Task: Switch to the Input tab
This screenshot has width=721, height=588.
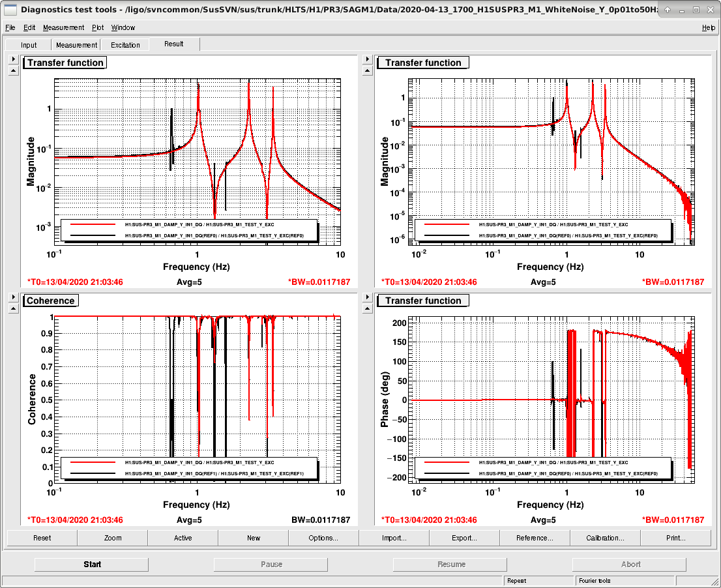Action: (x=29, y=45)
